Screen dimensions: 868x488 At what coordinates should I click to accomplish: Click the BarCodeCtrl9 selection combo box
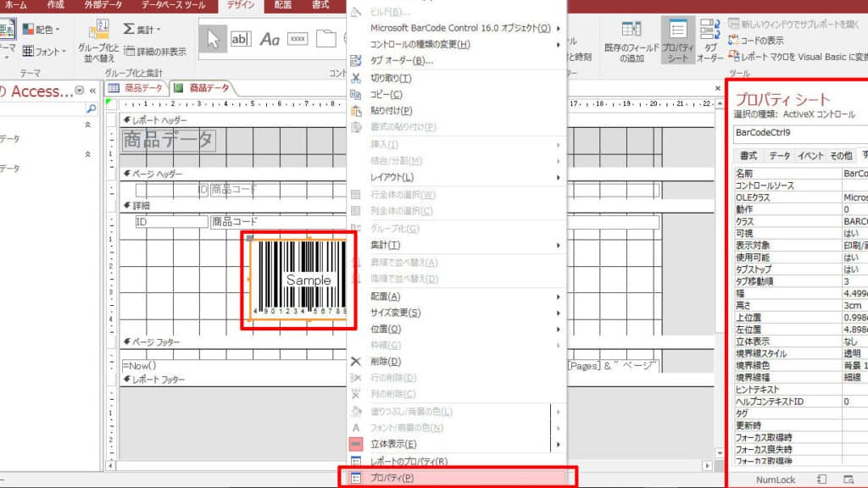pos(797,132)
